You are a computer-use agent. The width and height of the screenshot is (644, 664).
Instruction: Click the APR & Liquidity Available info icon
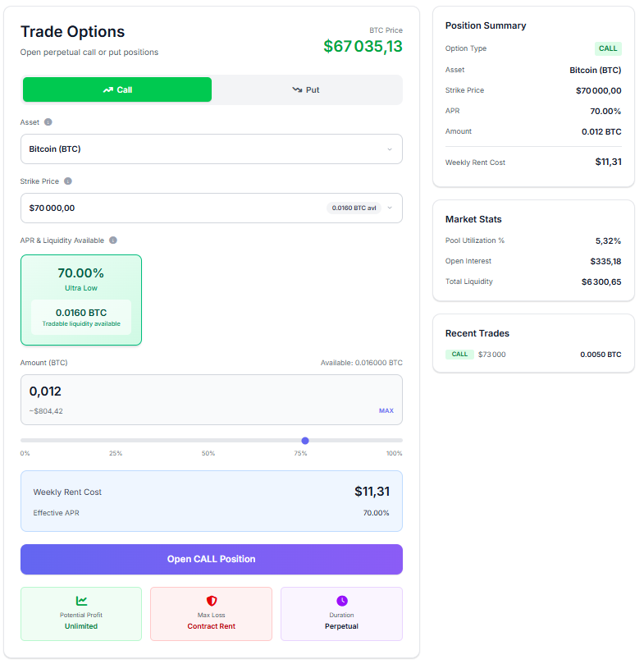point(113,240)
